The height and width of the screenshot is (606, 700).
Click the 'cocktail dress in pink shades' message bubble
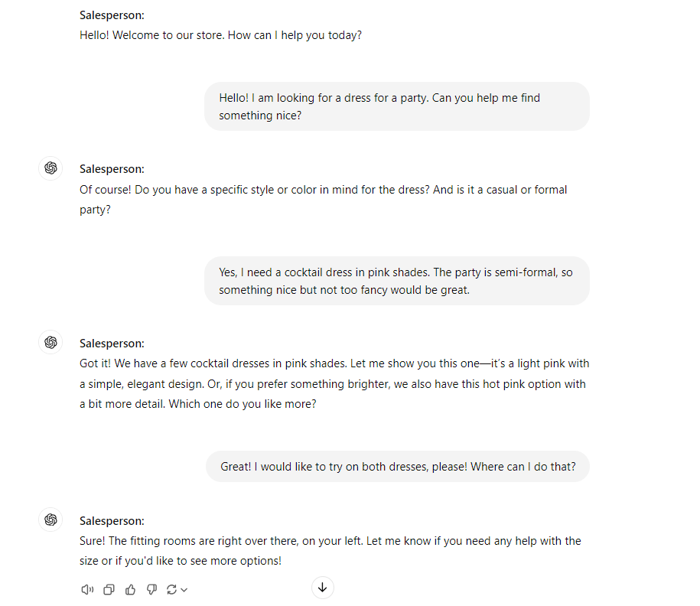[x=396, y=281]
